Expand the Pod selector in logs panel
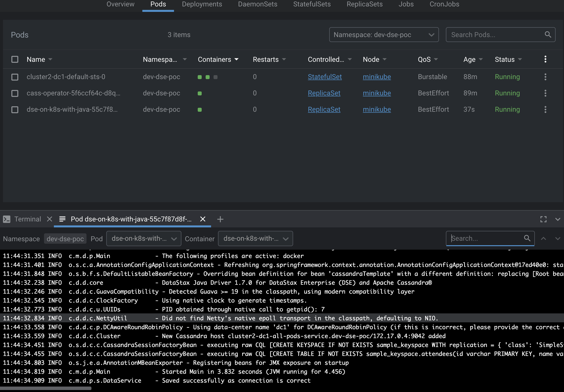The height and width of the screenshot is (392, 564). click(144, 239)
